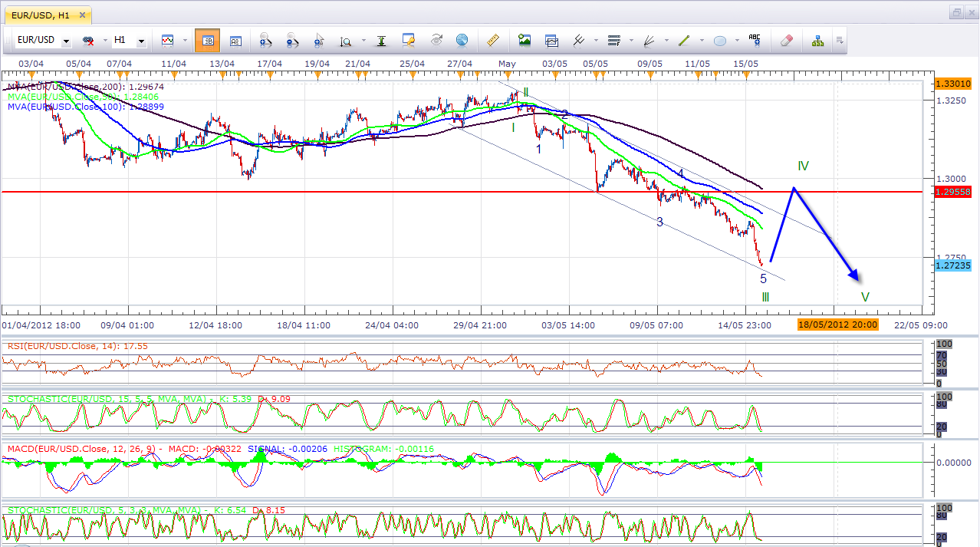Click the 1.29558 red price label
The width and height of the screenshot is (980, 547).
click(x=953, y=192)
